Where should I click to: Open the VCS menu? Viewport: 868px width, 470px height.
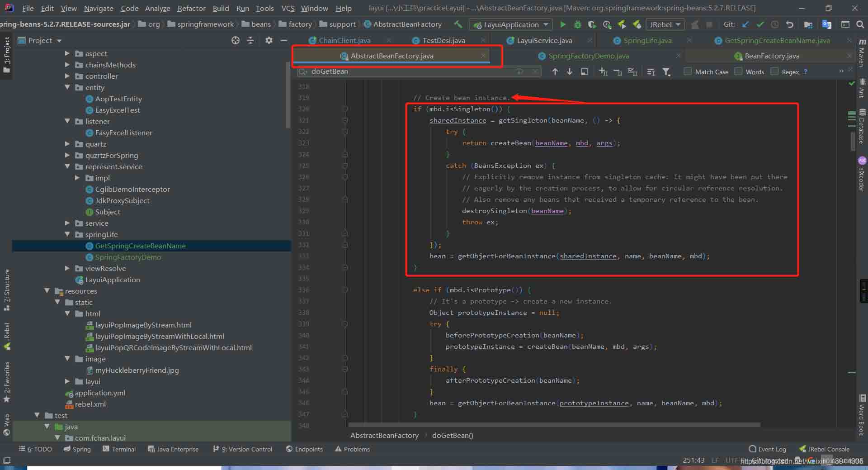coord(288,8)
